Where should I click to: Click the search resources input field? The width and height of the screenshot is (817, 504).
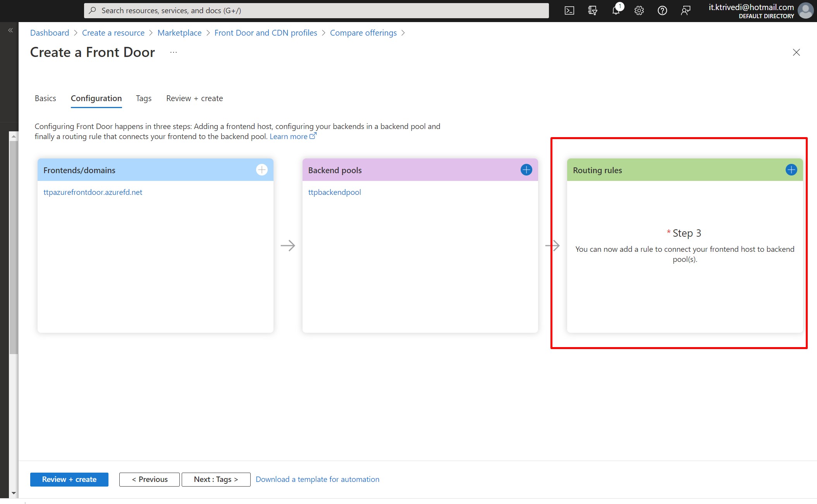316,10
